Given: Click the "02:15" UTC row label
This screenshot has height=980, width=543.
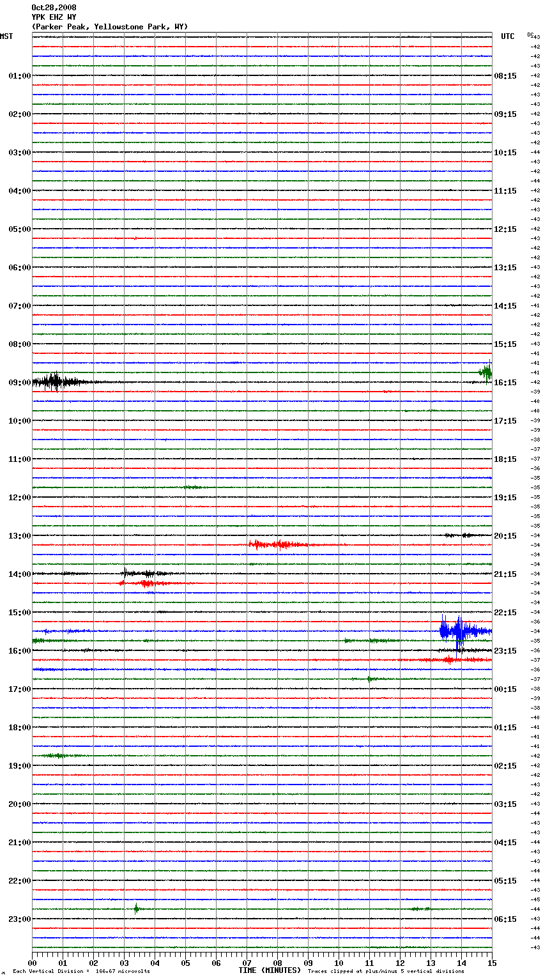Looking at the screenshot, I should click(505, 766).
